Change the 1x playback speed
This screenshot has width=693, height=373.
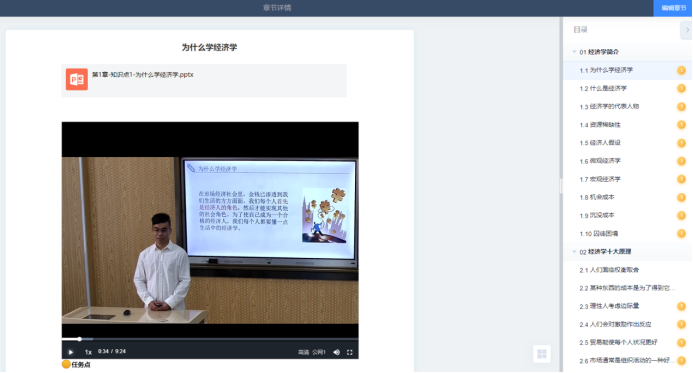click(88, 352)
